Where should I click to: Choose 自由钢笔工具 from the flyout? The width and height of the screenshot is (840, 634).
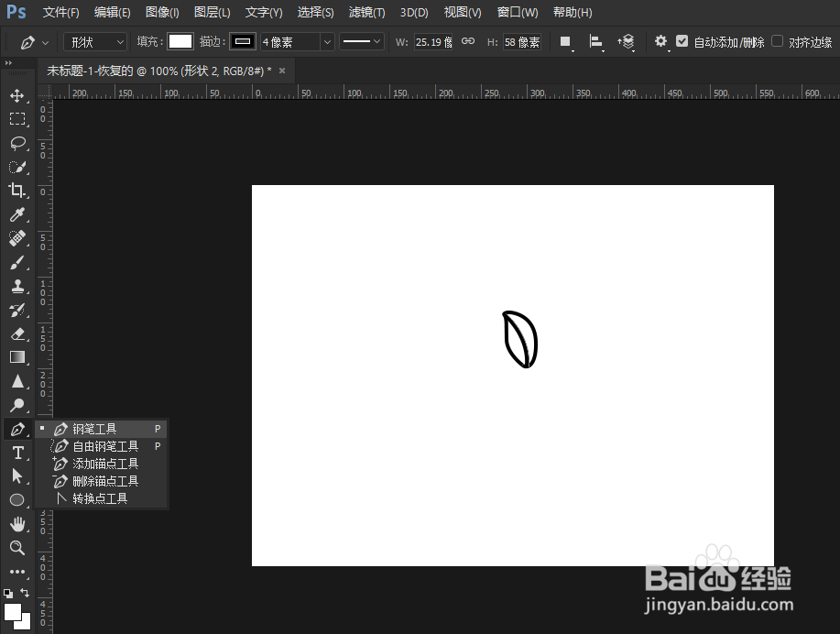tap(102, 446)
